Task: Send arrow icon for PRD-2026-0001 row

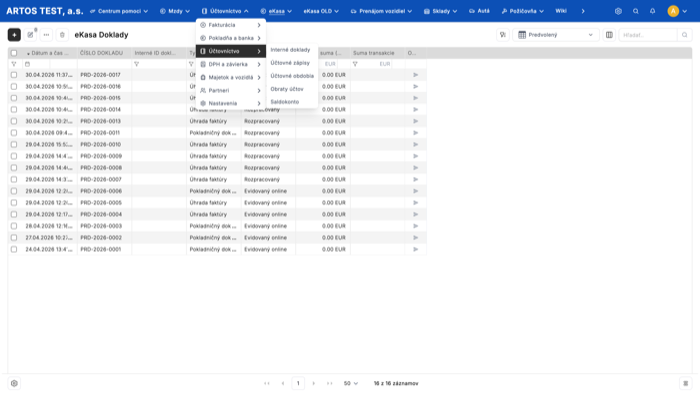Action: 416,249
